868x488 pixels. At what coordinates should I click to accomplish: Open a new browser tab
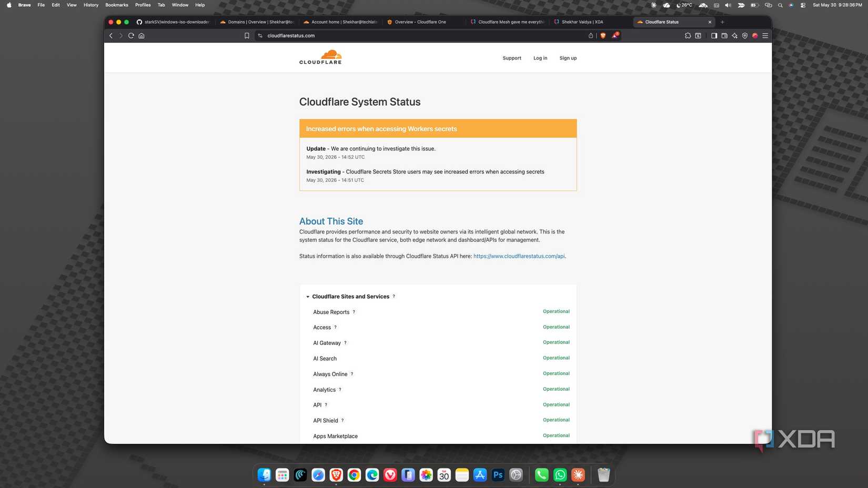(x=722, y=22)
